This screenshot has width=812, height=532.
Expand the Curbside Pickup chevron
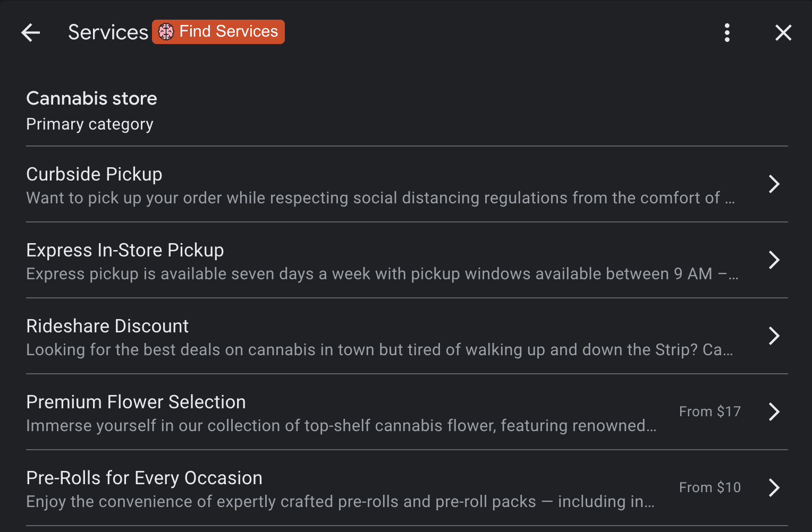click(x=774, y=184)
